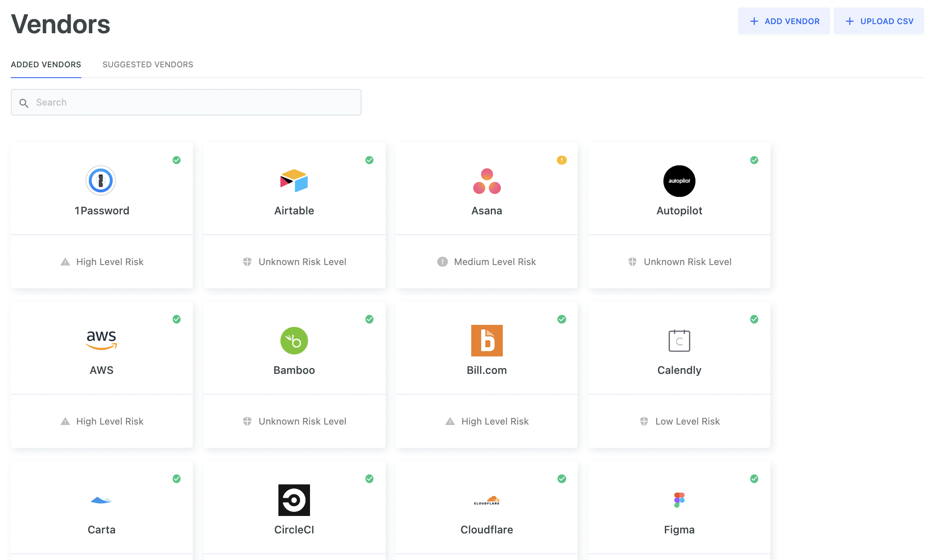Viewport: 935px width, 560px height.
Task: Click Airtable's Unknown Risk shield icon
Action: coord(247,262)
